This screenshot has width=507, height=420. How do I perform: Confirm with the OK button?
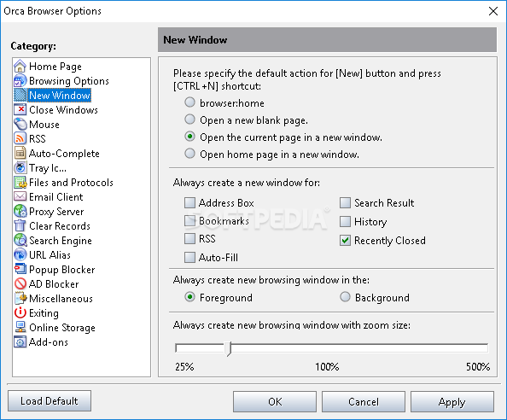tap(275, 401)
